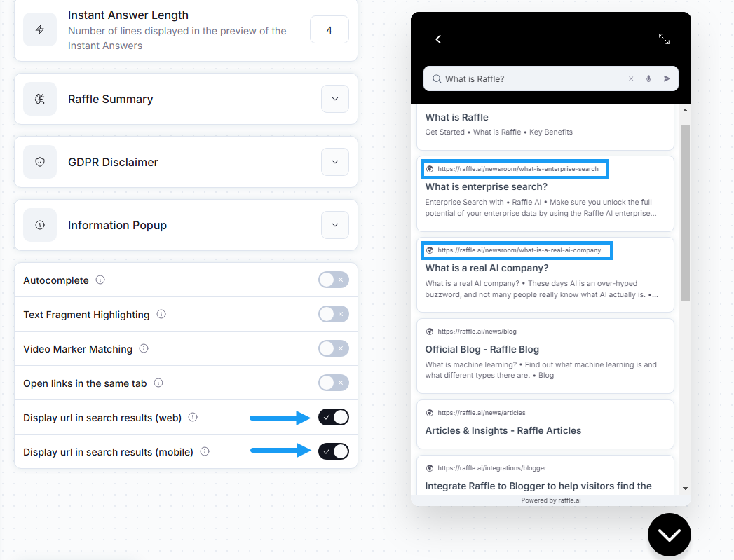Click the microphone voice search icon
Image resolution: width=734 pixels, height=560 pixels.
click(x=648, y=78)
